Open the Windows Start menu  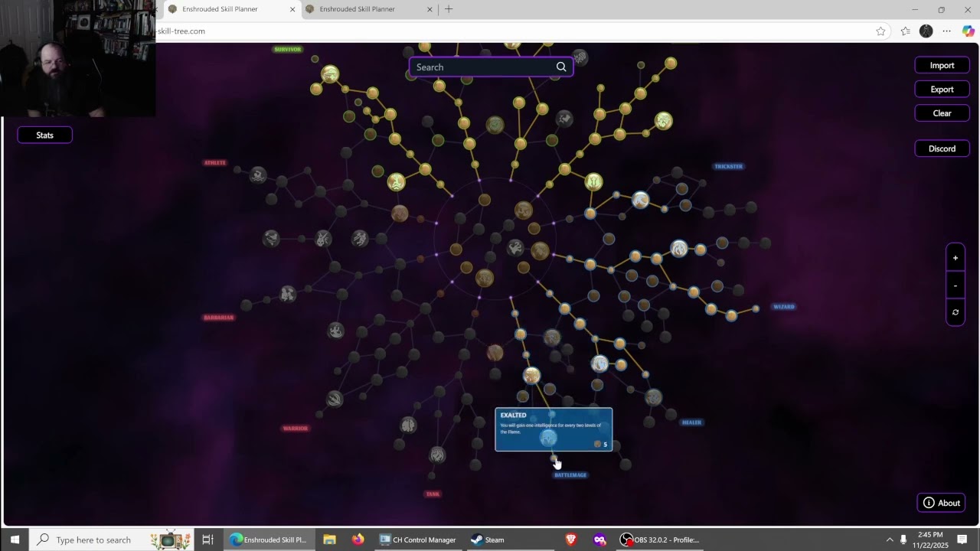tap(15, 540)
